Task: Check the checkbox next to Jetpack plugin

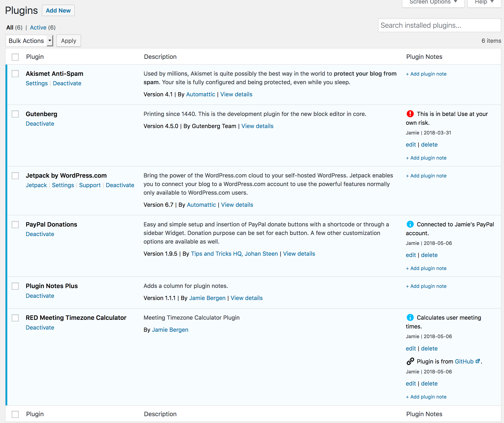Action: click(15, 175)
